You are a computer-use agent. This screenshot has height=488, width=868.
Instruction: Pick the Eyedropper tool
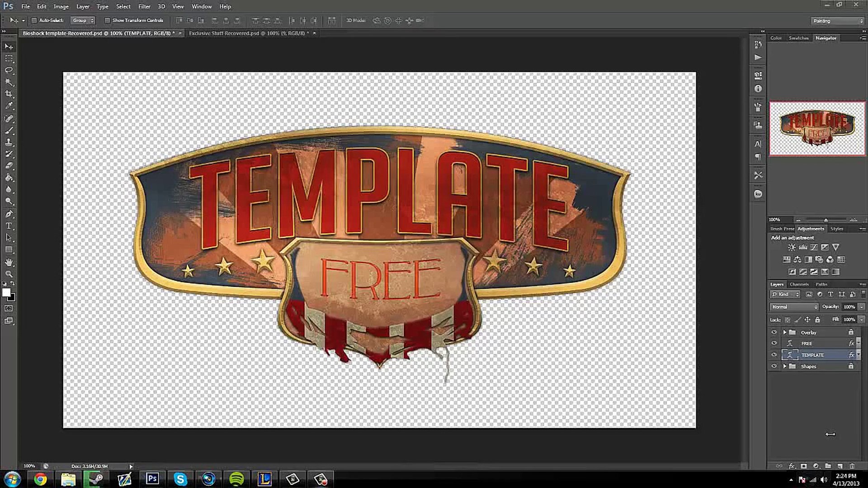pos(9,106)
